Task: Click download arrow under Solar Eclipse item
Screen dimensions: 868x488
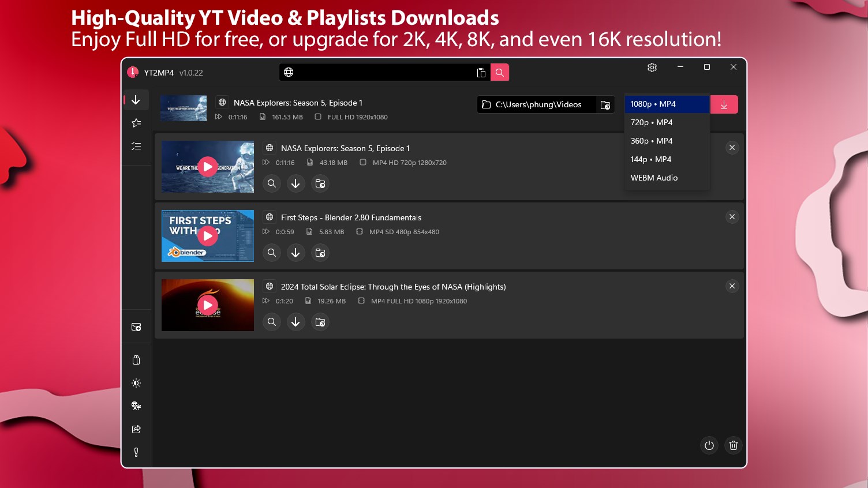Action: pyautogui.click(x=295, y=322)
